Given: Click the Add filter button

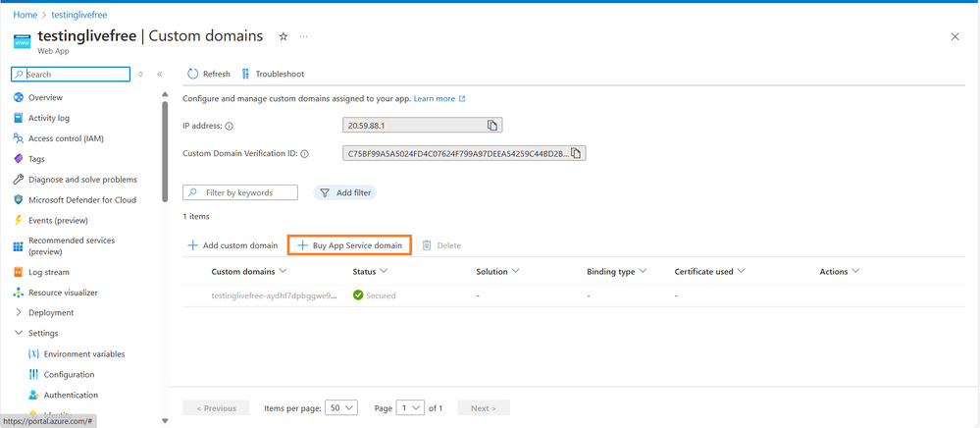Looking at the screenshot, I should (x=345, y=192).
